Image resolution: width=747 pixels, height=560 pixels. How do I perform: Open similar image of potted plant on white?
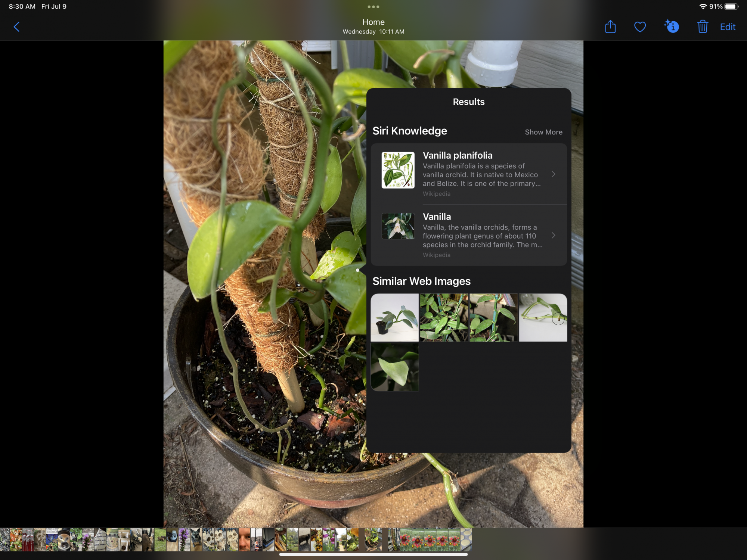point(394,317)
